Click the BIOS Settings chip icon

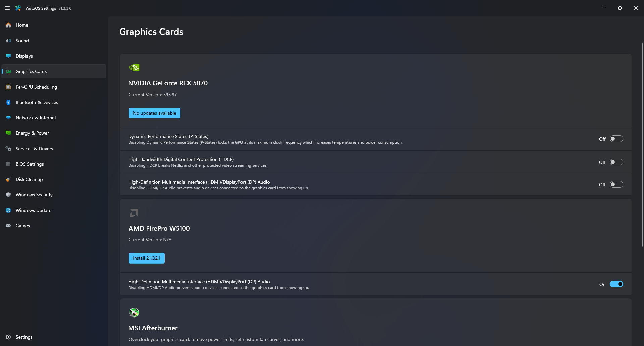click(8, 164)
